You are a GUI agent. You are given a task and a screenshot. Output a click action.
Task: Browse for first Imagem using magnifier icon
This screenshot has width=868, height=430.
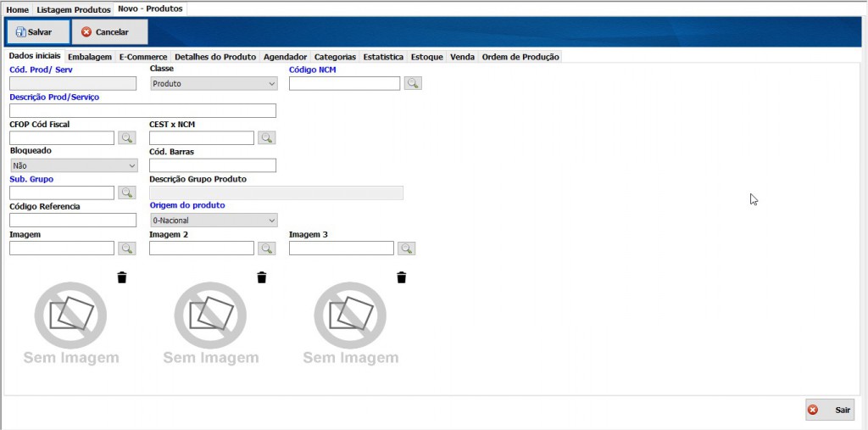coord(126,249)
